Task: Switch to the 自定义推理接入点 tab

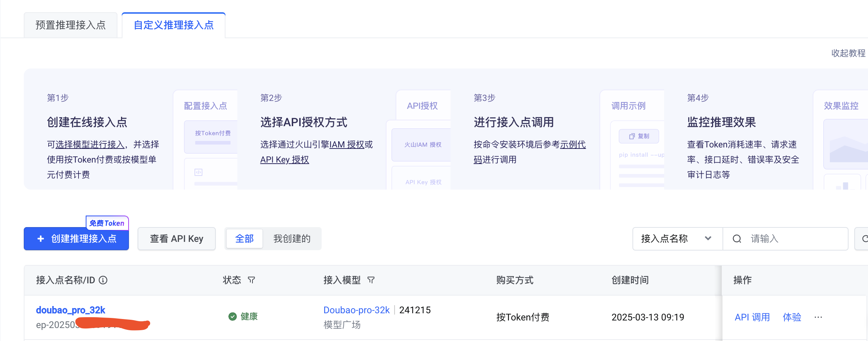Action: point(174,25)
